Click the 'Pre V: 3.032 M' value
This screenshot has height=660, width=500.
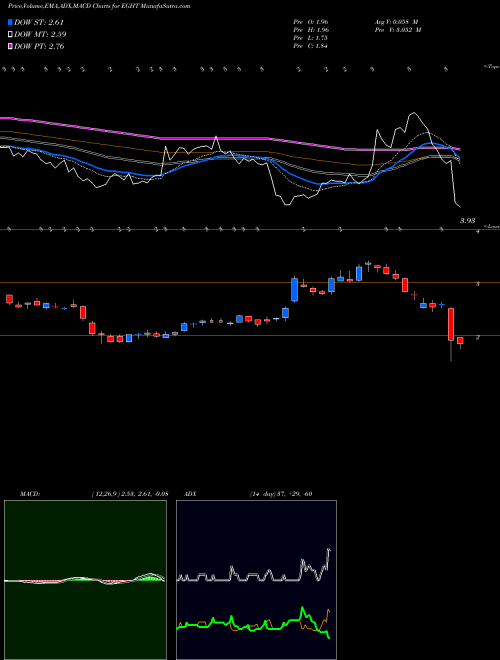(397, 30)
